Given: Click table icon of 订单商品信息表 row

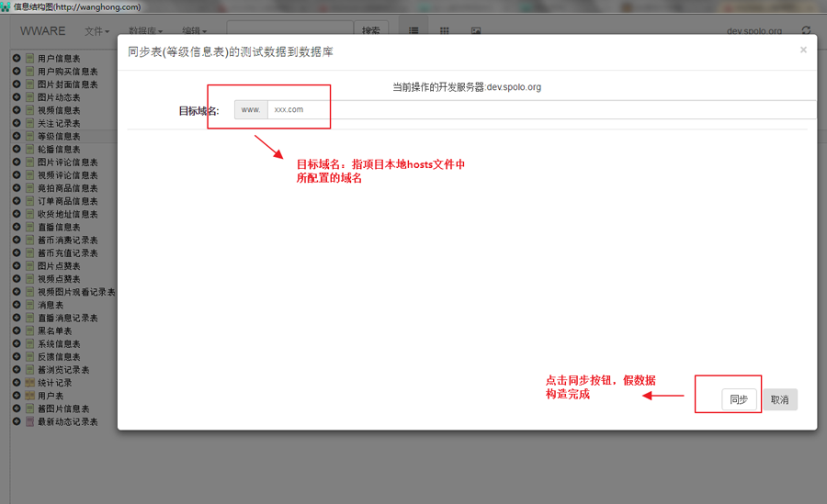Looking at the screenshot, I should (x=30, y=201).
